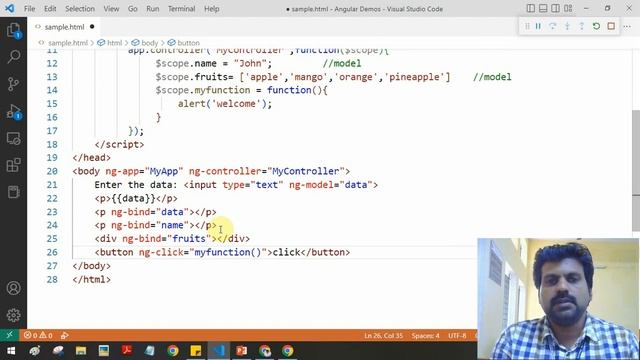
Task: Select the sample.html editor tab
Action: point(64,27)
